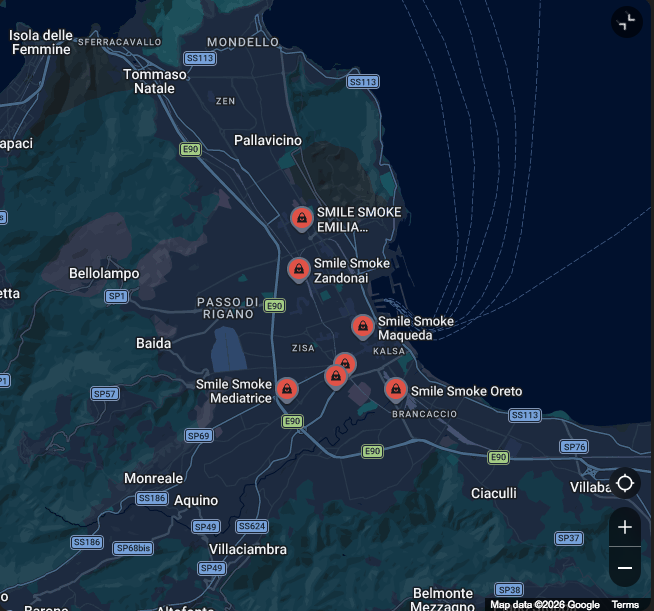Click the Monreale town label
The height and width of the screenshot is (611, 654).
click(153, 478)
